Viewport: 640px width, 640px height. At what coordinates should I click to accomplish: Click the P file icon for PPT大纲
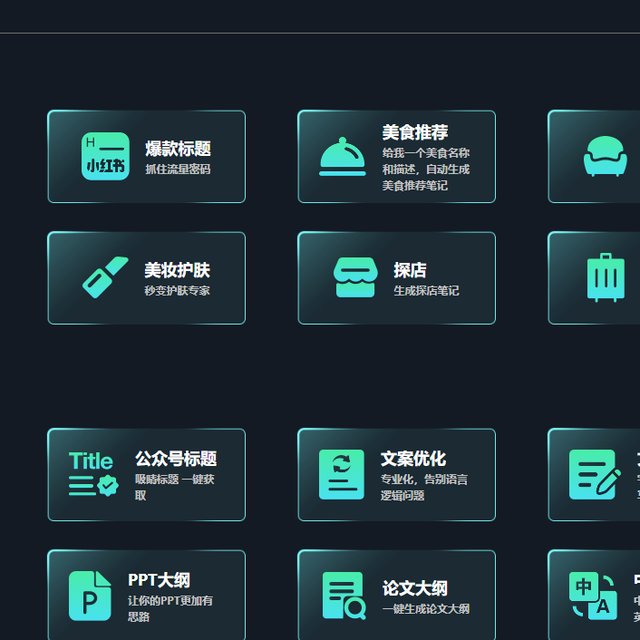(90, 596)
